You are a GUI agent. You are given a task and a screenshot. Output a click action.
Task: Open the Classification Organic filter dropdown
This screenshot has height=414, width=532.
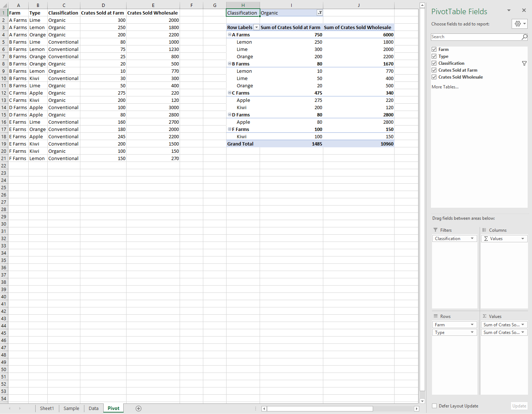tap(319, 13)
